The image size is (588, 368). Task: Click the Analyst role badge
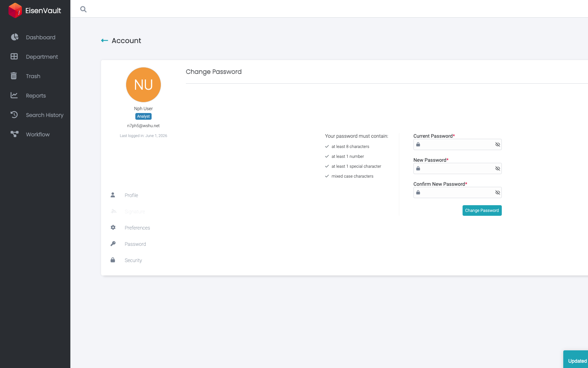143,116
